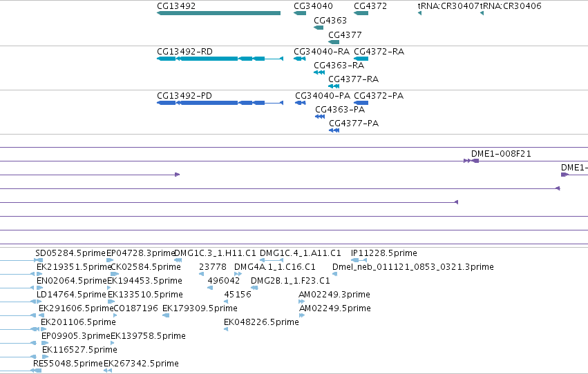Select the CO187196 feature label
588x374 pixels.
click(135, 309)
